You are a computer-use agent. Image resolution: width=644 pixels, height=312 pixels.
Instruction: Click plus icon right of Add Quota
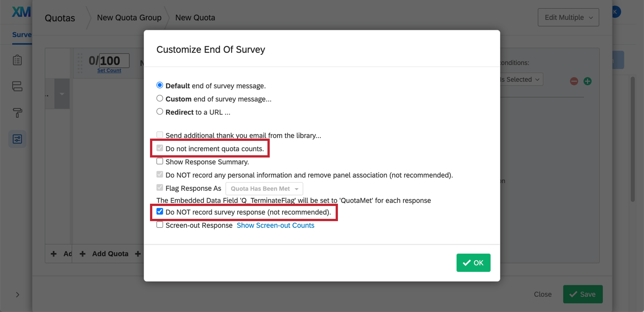coord(138,254)
